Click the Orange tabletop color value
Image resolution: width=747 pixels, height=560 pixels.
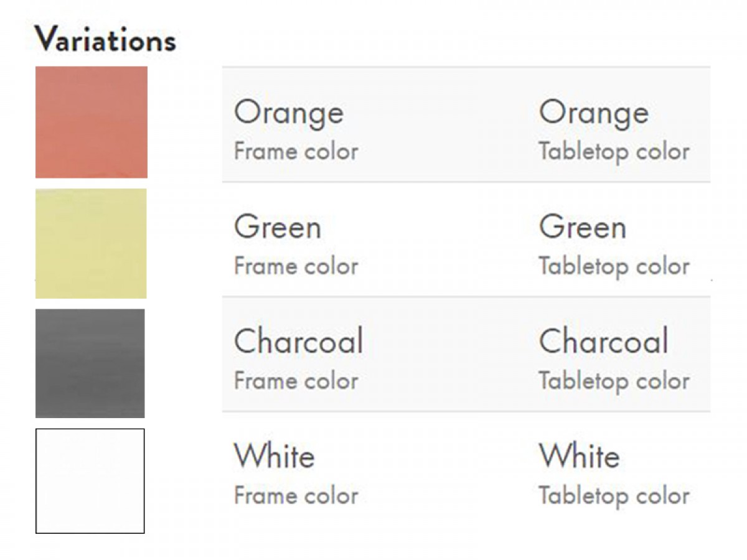594,113
